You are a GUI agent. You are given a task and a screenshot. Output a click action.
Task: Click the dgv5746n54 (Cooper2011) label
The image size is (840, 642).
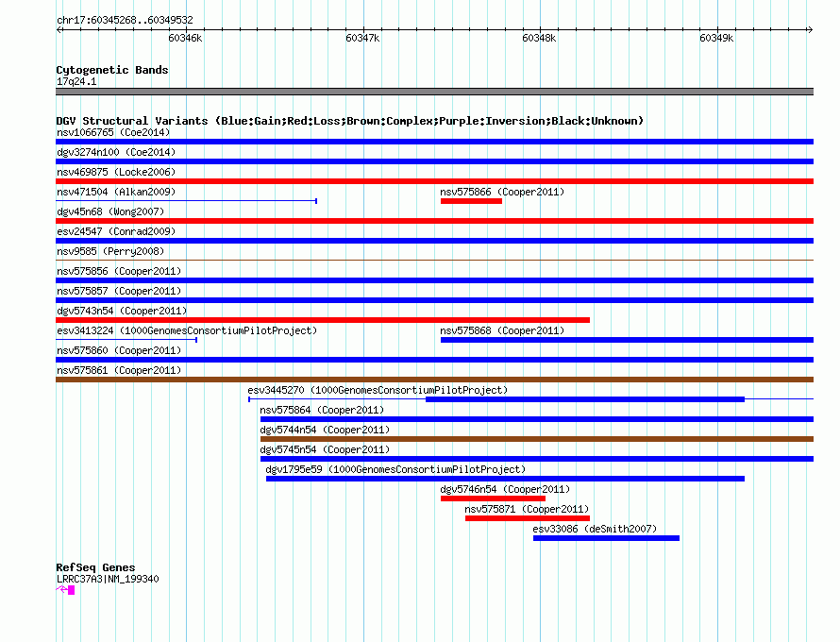coord(505,489)
